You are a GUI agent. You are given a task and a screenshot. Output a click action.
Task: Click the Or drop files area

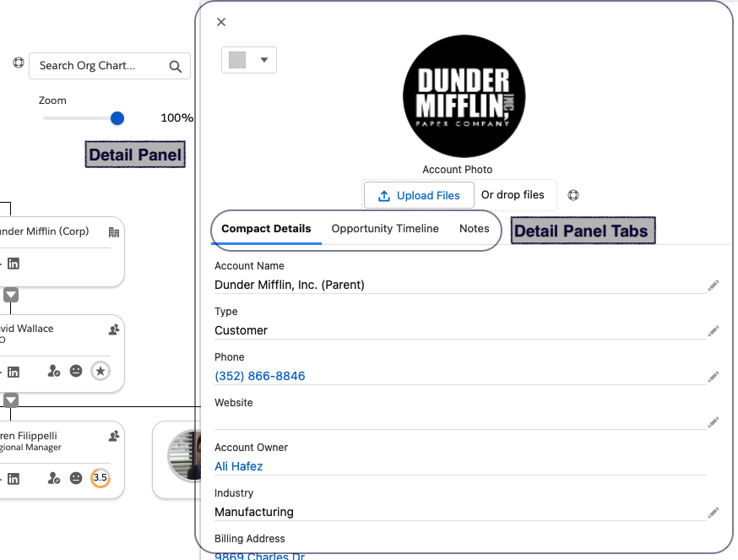pyautogui.click(x=513, y=195)
